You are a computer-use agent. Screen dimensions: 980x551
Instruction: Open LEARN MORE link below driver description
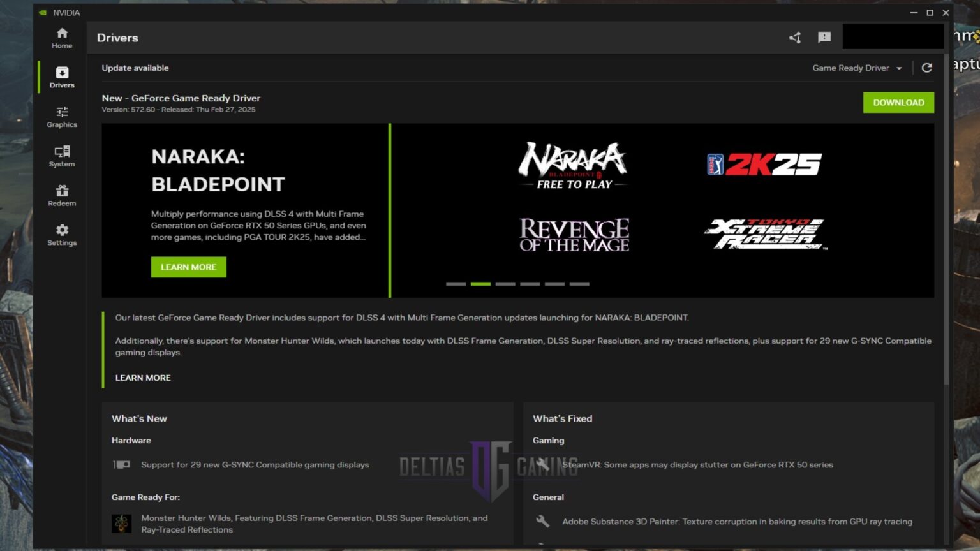(143, 378)
